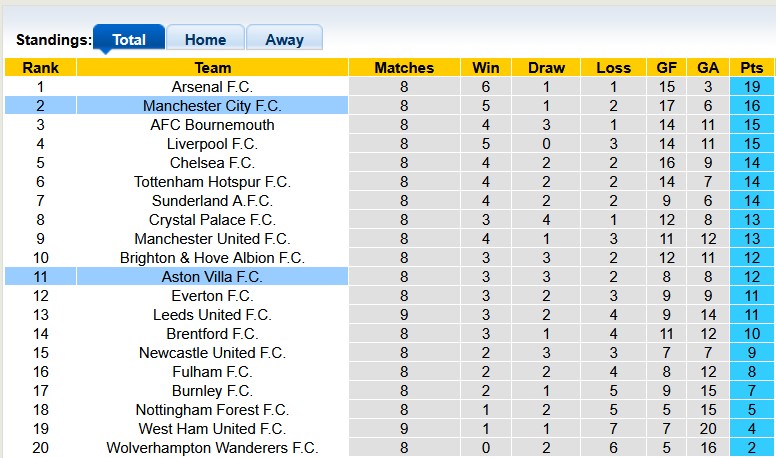
Task: Select the Draw column header
Action: tap(546, 68)
